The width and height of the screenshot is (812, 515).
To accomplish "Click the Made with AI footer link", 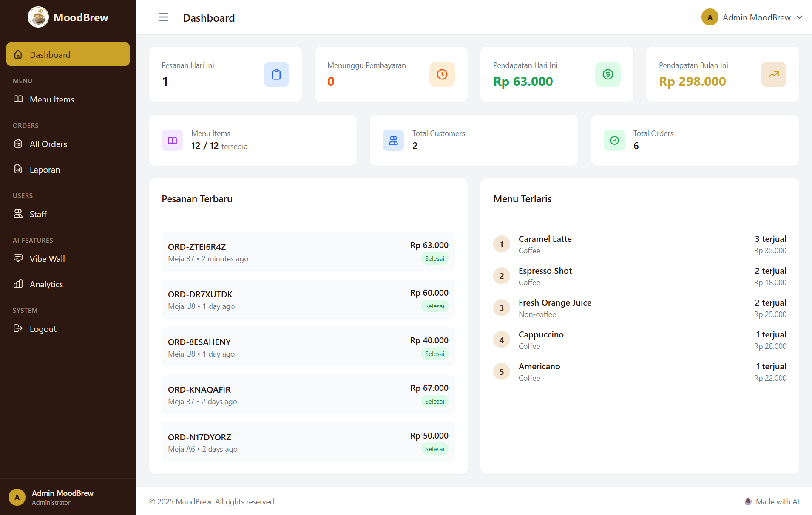I will coord(777,501).
